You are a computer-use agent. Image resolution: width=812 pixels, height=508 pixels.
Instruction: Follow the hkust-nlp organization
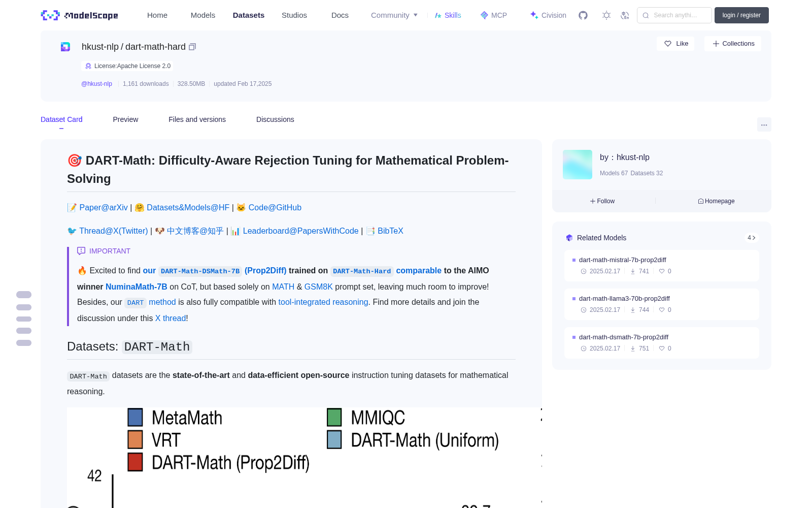[602, 201]
